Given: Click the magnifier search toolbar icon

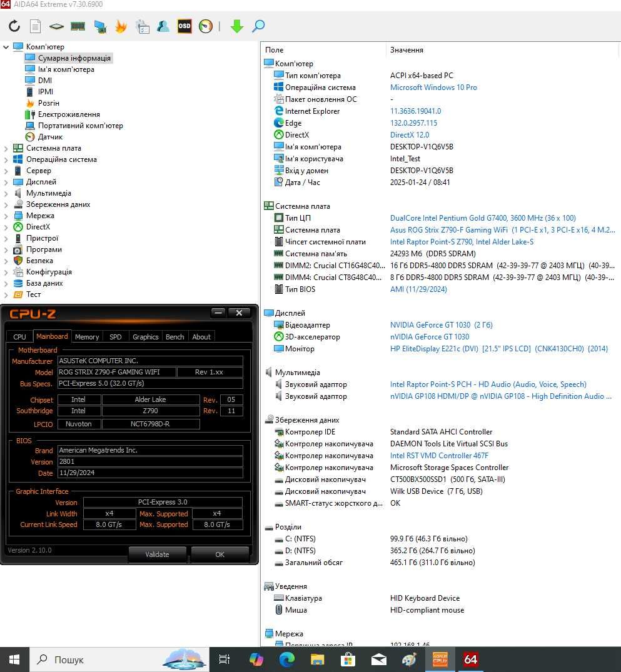Looking at the screenshot, I should coord(258,26).
